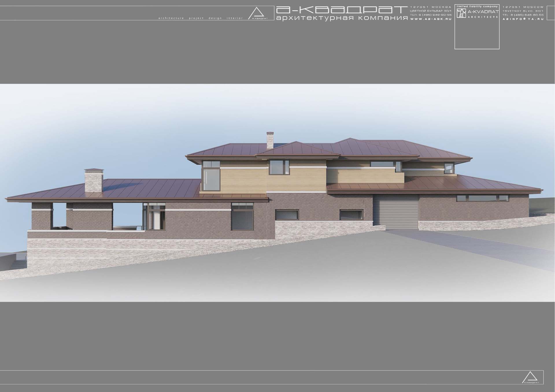Image resolution: width=555 pixels, height=392 pixels.
Task: Click the English 'TEL' phone number line
Action: click(x=523, y=15)
